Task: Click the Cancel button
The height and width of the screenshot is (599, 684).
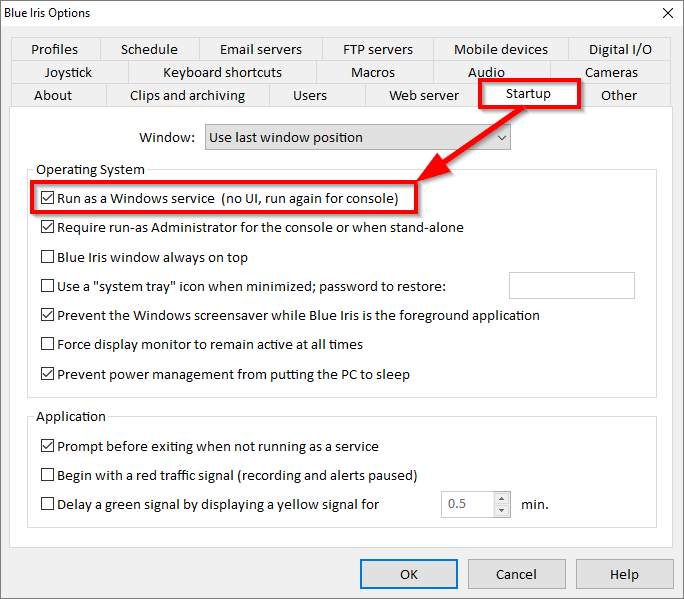Action: 516,574
